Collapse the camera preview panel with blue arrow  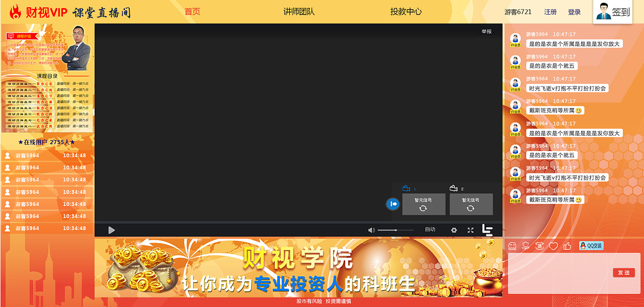(392, 203)
